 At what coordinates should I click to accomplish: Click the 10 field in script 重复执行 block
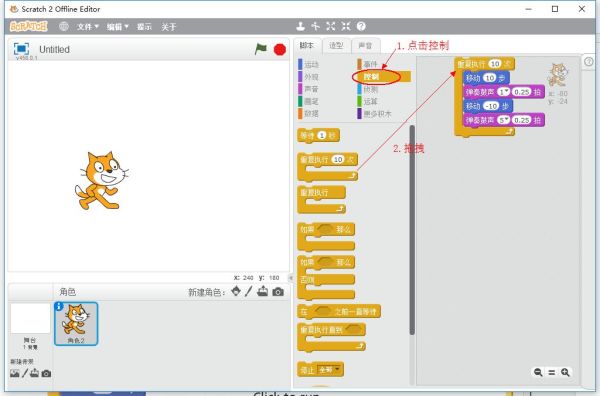[495, 64]
